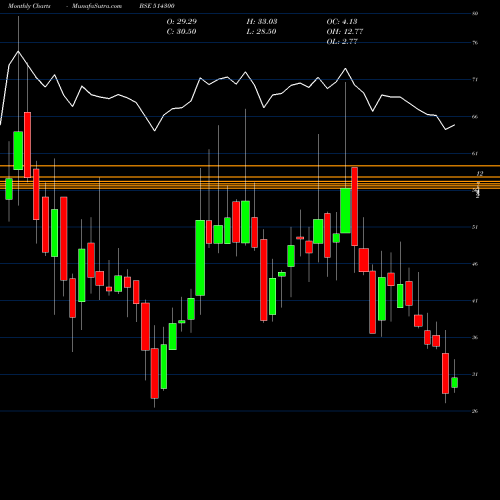
Task: Click the price axis label '31'
Action: pos(475,374)
